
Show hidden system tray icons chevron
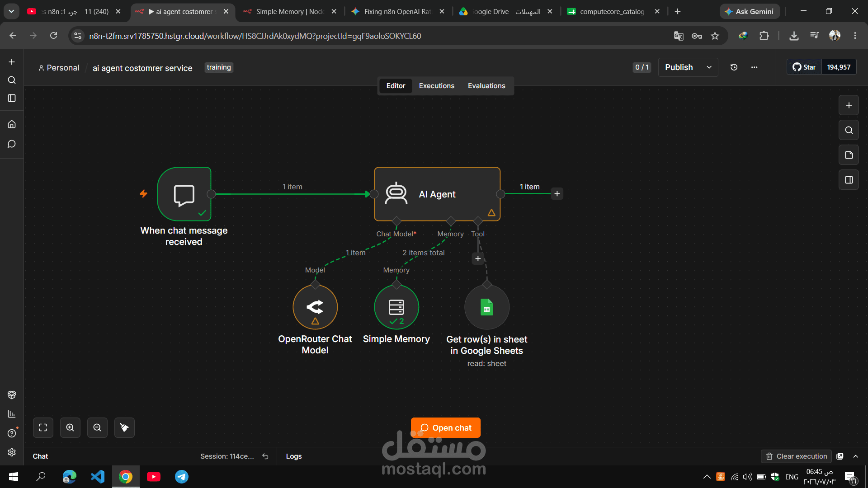click(707, 477)
